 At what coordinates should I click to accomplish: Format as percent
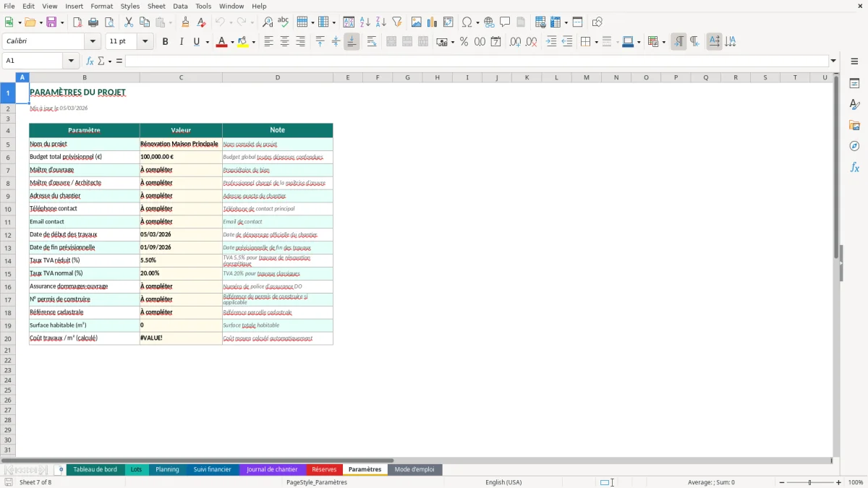click(x=464, y=42)
